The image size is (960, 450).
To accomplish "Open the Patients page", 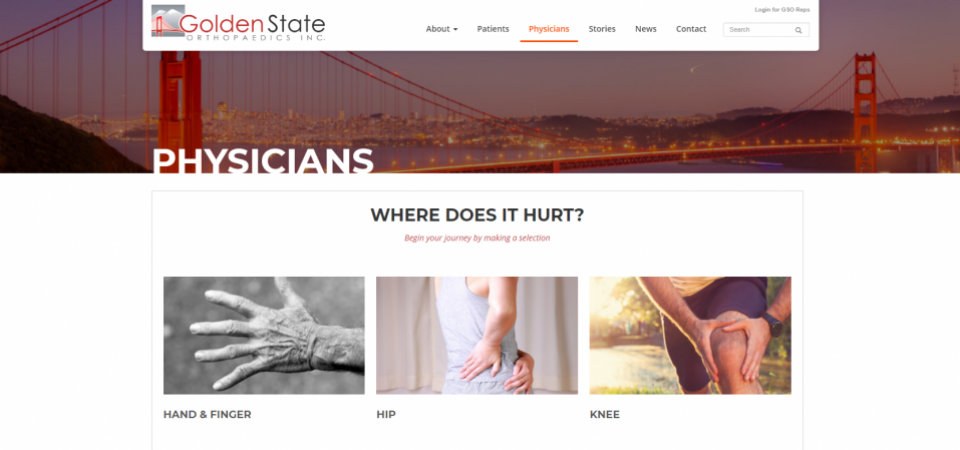I will (x=493, y=29).
